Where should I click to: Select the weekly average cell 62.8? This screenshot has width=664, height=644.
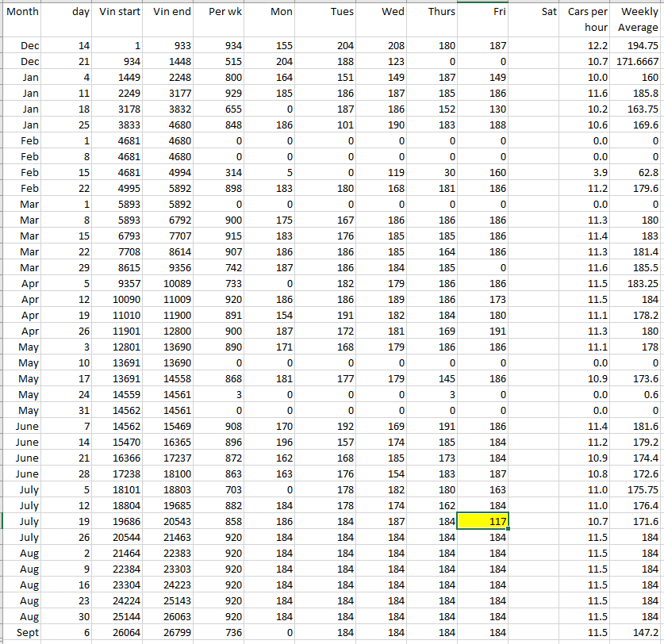click(639, 172)
